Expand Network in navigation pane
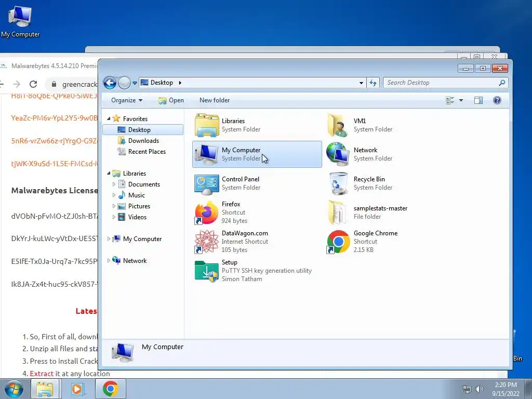The height and width of the screenshot is (399, 532). click(109, 261)
